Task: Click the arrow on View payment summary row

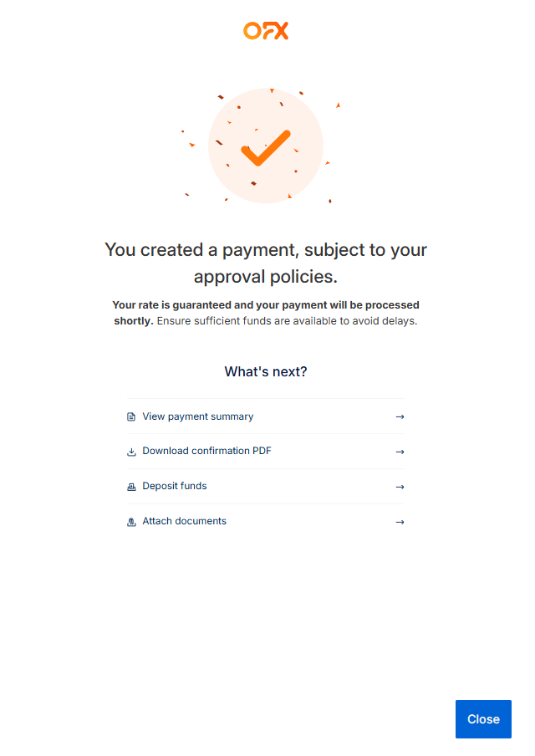Action: (400, 416)
